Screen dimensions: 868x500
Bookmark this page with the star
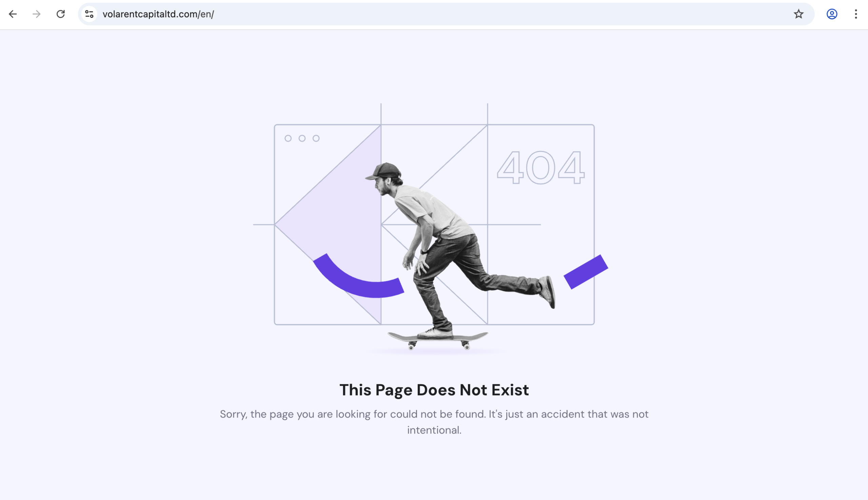pos(798,14)
